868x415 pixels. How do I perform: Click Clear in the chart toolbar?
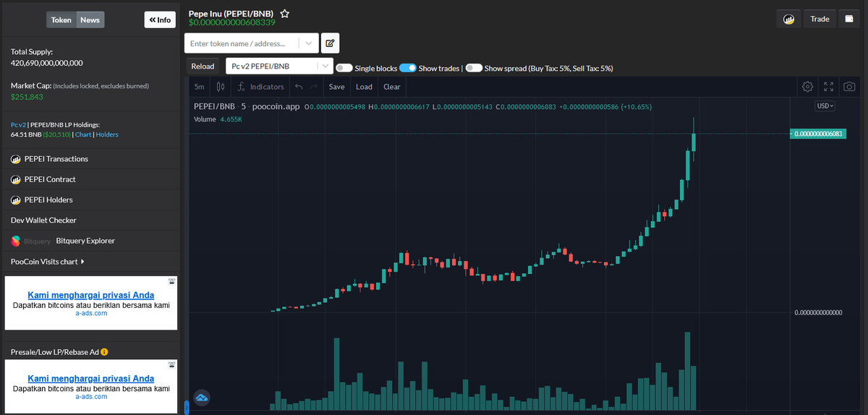392,87
